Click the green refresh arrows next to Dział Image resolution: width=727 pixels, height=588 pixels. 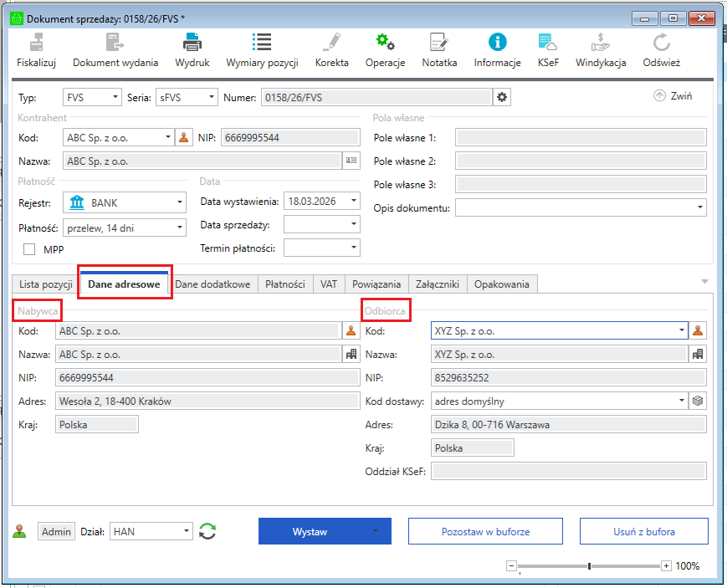coord(208,531)
